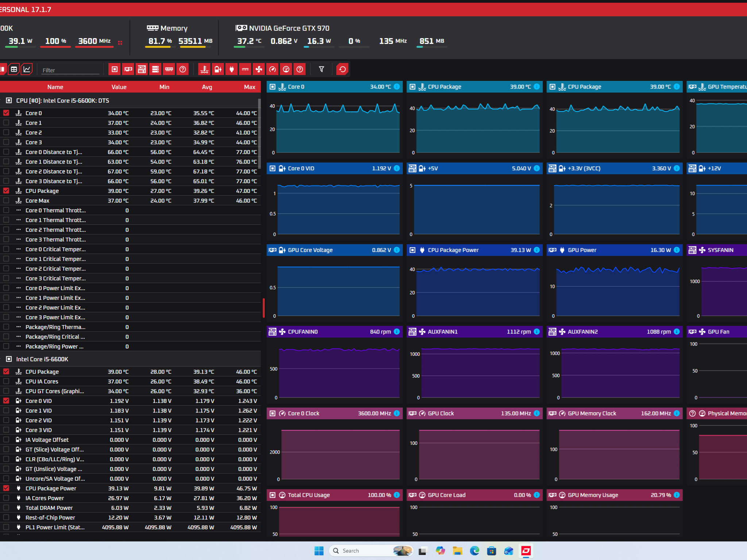Toggle the GPU sensor filter icon
This screenshot has width=747, height=560.
click(128, 69)
